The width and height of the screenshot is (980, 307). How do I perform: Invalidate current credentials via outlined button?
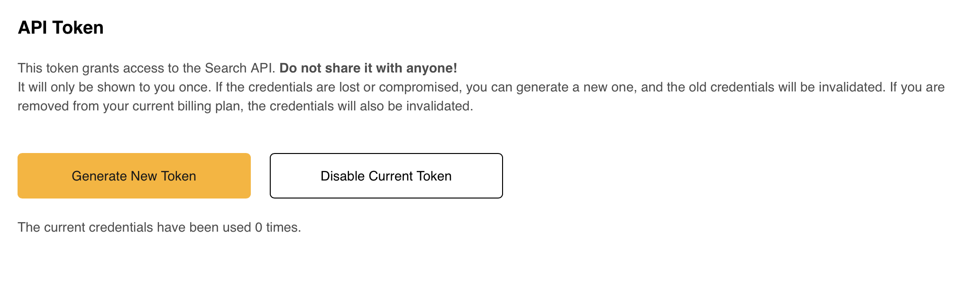[x=386, y=176]
